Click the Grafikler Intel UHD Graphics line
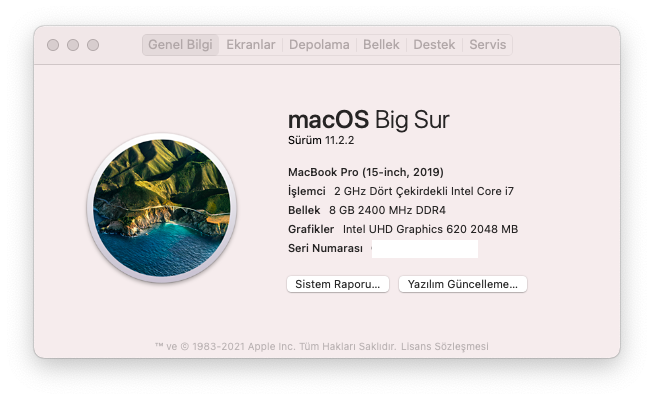Screen dimensions: 654x400 click(x=402, y=229)
